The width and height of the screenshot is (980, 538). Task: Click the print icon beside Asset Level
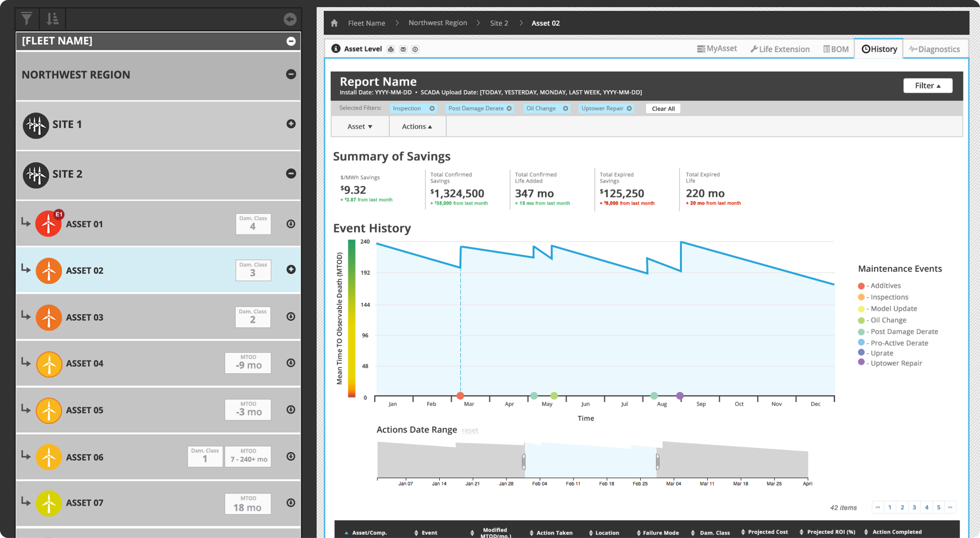(x=391, y=50)
